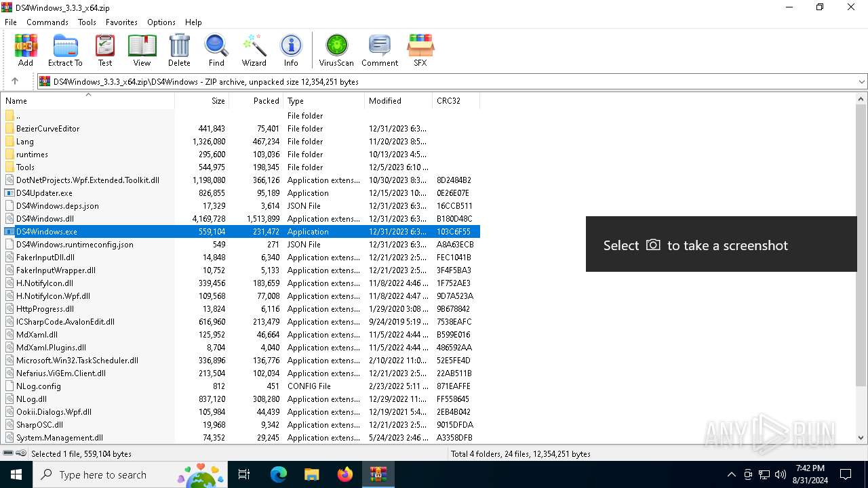Click the View toolbar icon
The image size is (868, 488).
point(142,51)
